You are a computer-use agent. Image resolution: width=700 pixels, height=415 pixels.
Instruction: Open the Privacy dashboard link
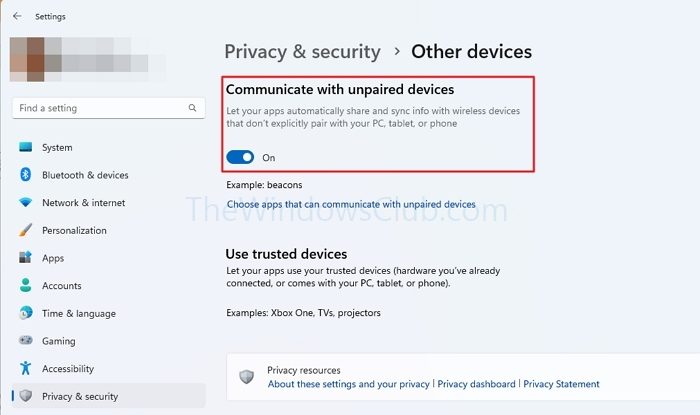[x=476, y=384]
